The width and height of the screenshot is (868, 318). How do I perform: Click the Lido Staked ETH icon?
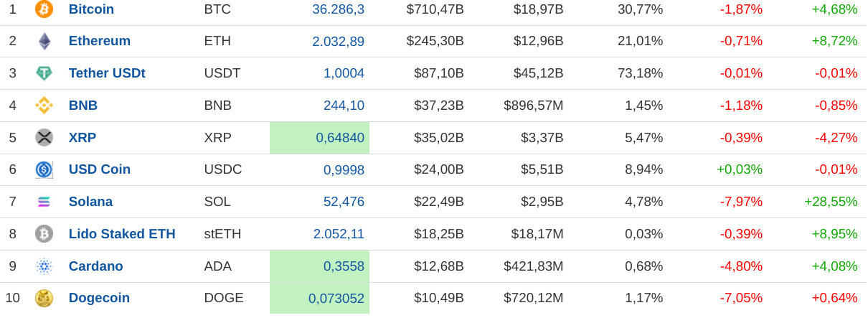click(x=44, y=234)
